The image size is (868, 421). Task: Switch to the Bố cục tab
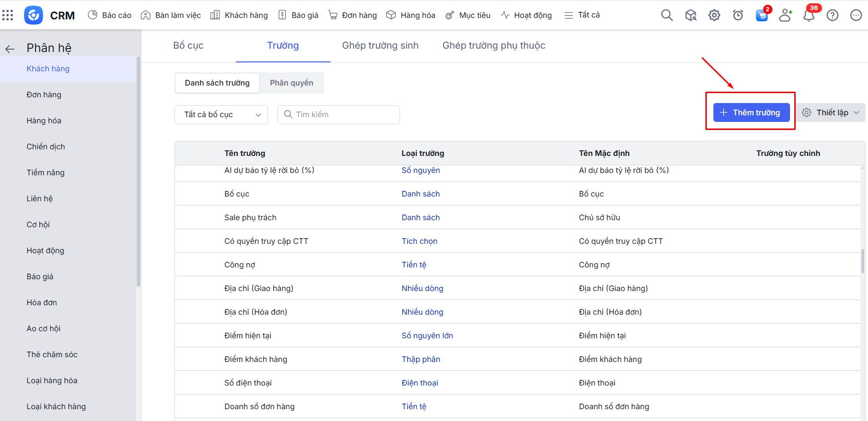tap(188, 45)
